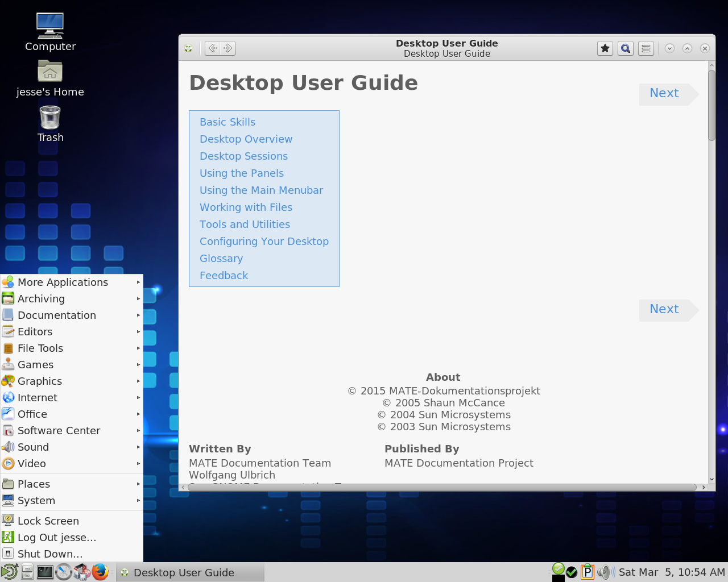
Task: Click the magnifier search button in help toolbar
Action: point(626,48)
